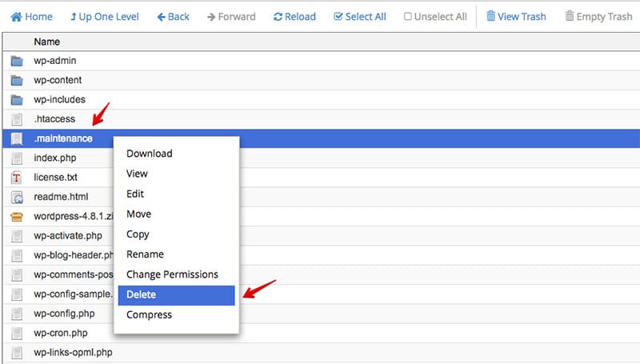
Task: Click the wp-includes folder icon
Action: click(17, 99)
